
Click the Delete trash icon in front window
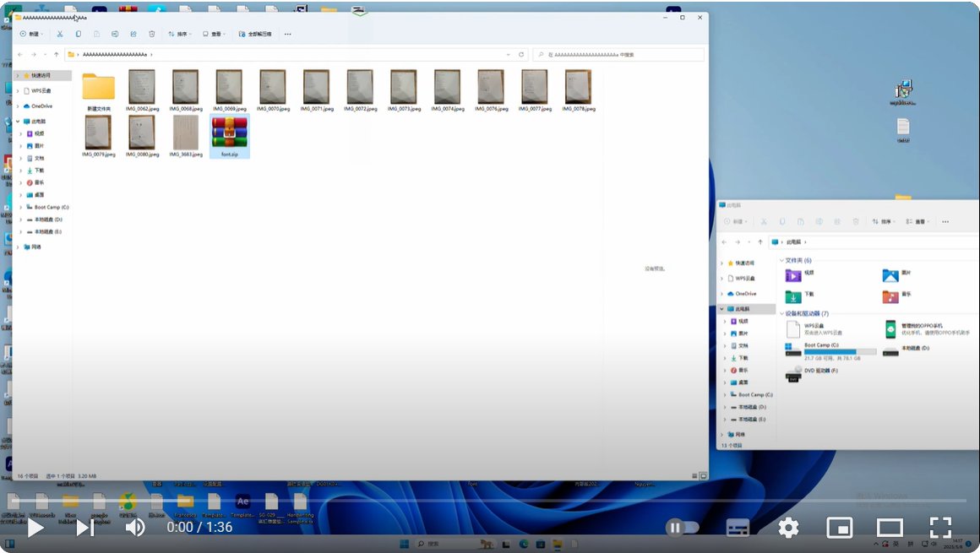(x=151, y=34)
